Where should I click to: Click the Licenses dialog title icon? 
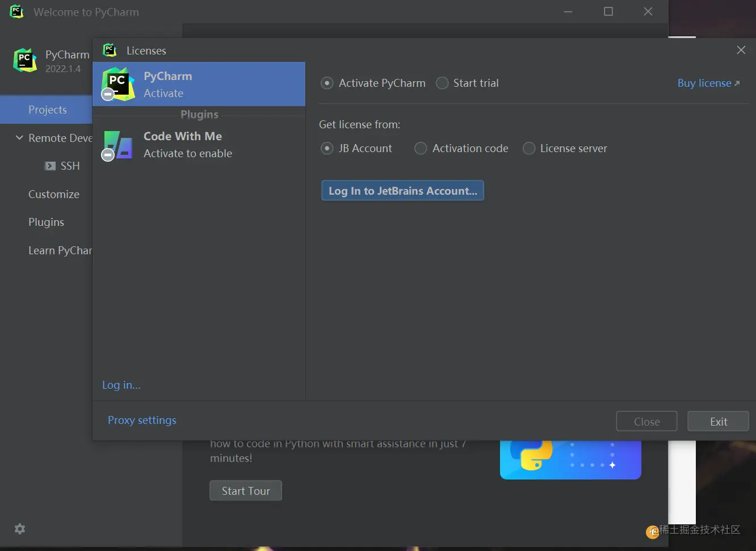[x=110, y=50]
